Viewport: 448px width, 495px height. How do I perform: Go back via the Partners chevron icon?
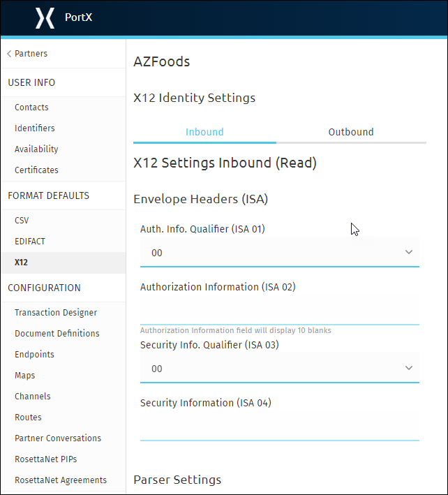click(9, 54)
